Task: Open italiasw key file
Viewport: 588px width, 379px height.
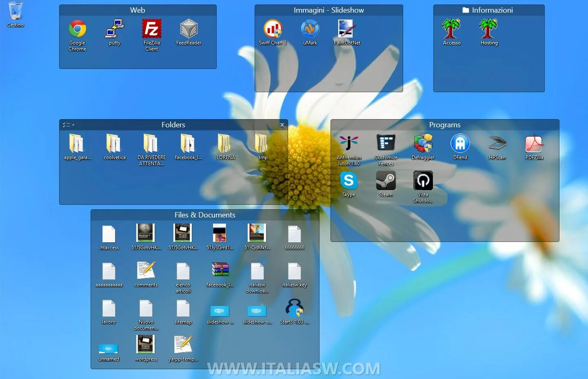Action: [295, 274]
